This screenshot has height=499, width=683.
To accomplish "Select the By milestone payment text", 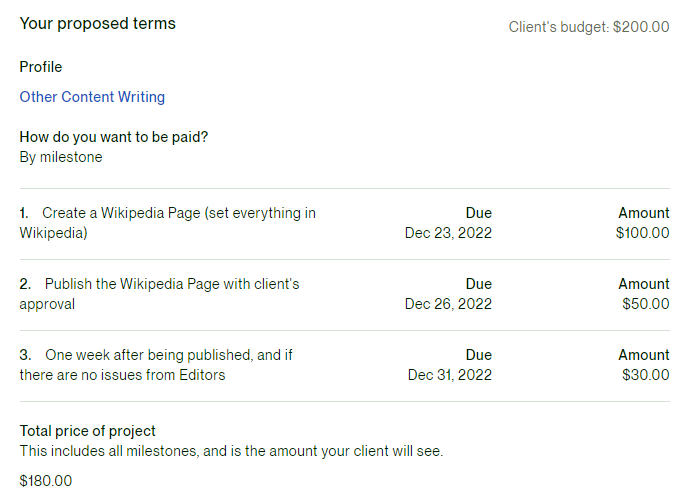I will 61,157.
